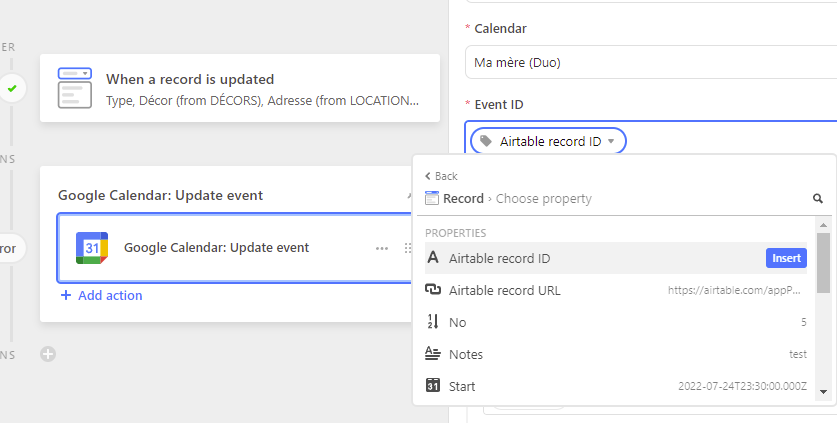The height and width of the screenshot is (423, 837).
Task: Select the Airtable record ID property row
Action: 616,258
